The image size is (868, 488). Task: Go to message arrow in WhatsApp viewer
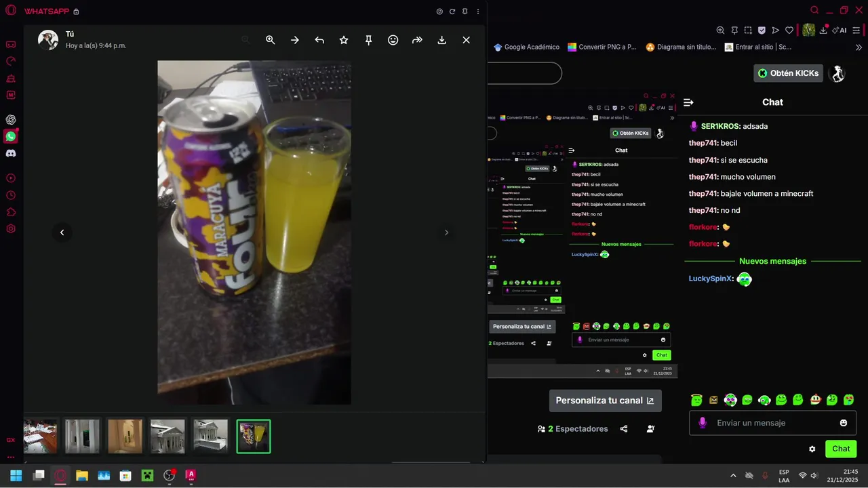(x=295, y=40)
